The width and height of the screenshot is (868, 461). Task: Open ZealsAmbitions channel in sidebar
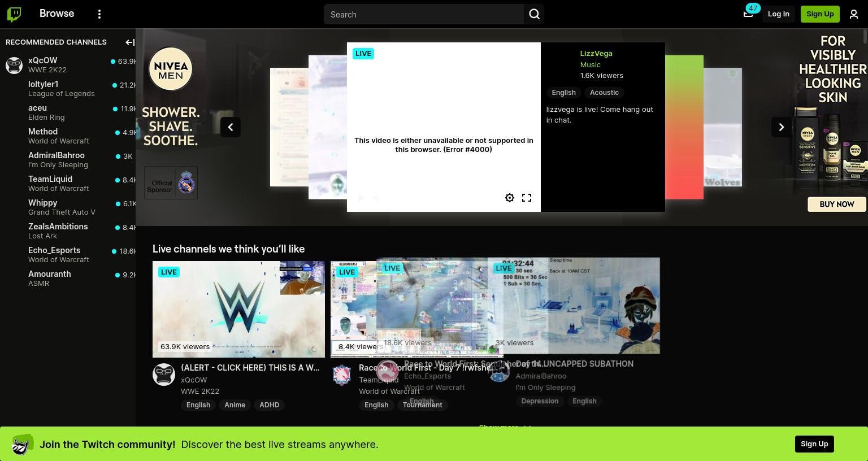point(68,231)
